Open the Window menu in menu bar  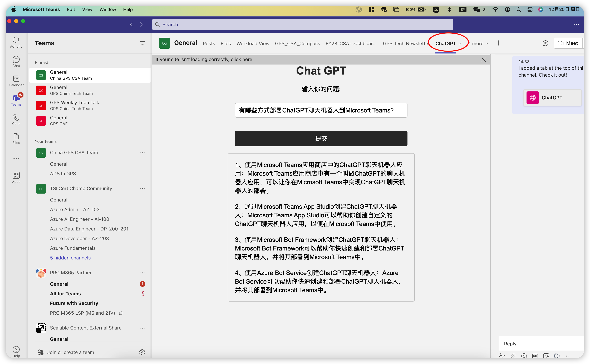(108, 9)
